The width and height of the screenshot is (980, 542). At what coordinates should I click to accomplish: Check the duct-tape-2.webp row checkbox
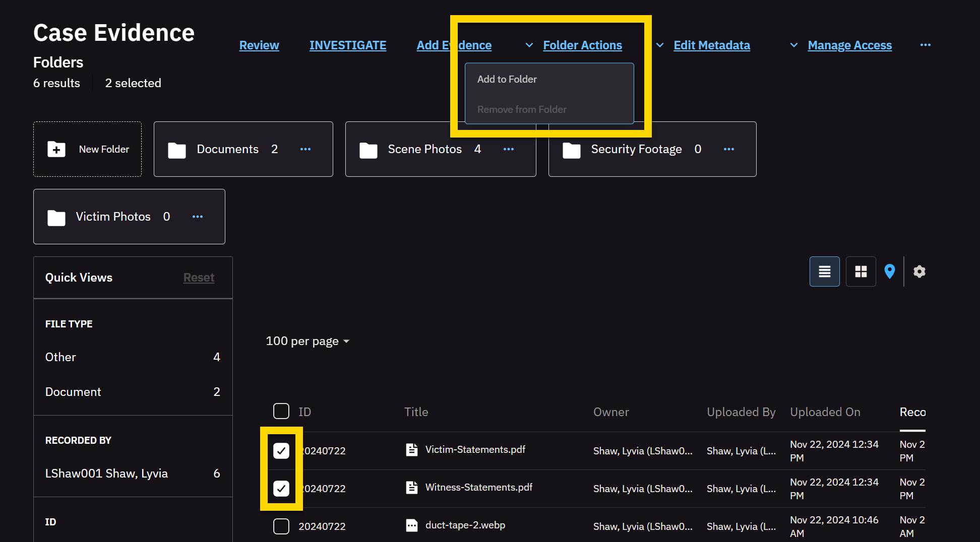[281, 526]
